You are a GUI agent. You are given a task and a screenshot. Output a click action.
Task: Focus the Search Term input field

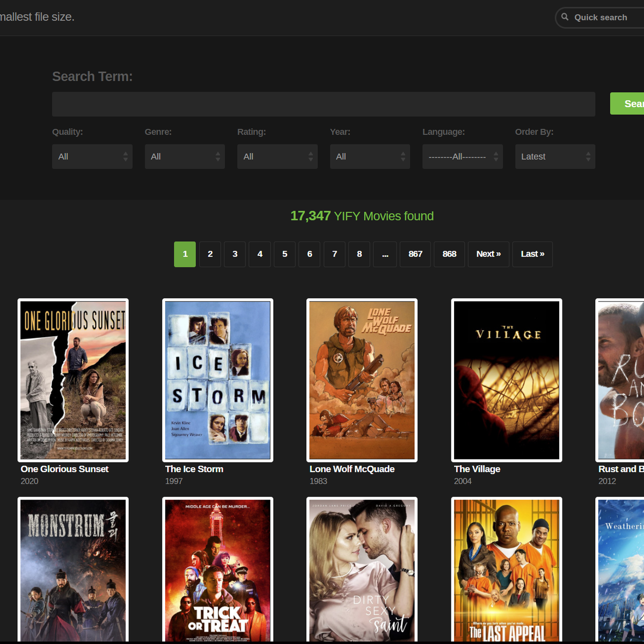[323, 104]
